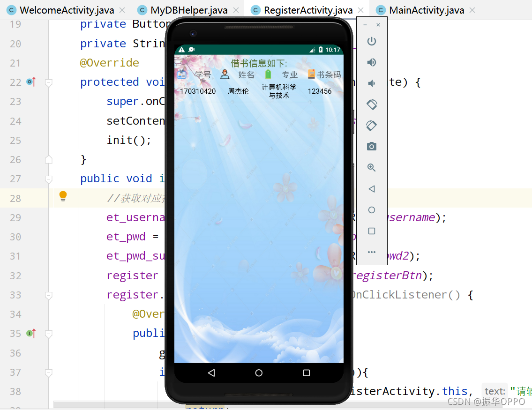The height and width of the screenshot is (410, 532).
Task: Tap the 专业 column header
Action: [290, 75]
